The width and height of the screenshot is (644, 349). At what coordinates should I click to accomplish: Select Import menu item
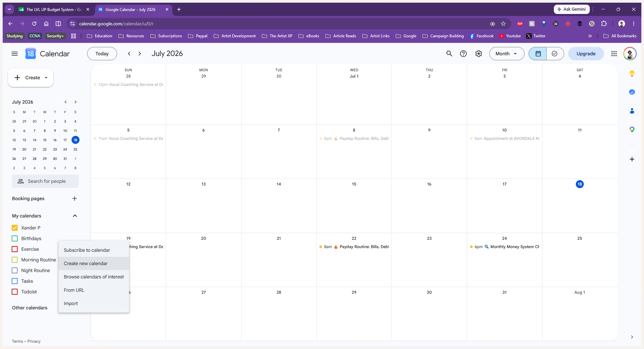pos(94,303)
